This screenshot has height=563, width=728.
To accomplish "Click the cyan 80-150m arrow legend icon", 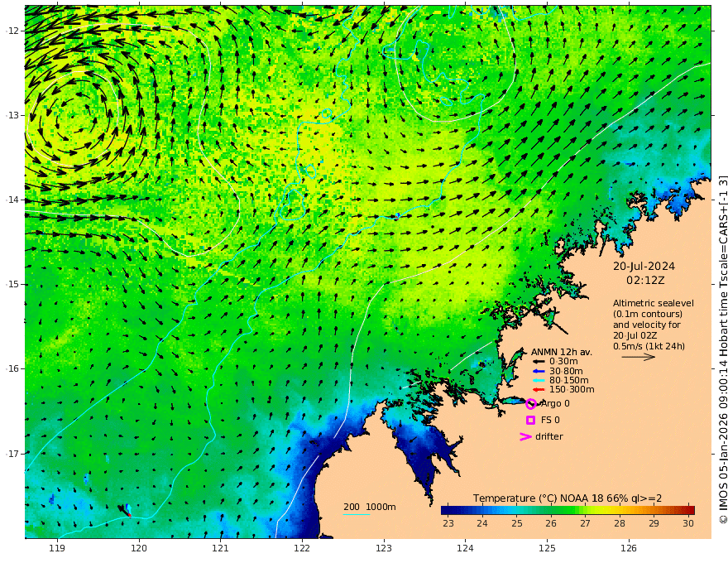I will (x=539, y=381).
